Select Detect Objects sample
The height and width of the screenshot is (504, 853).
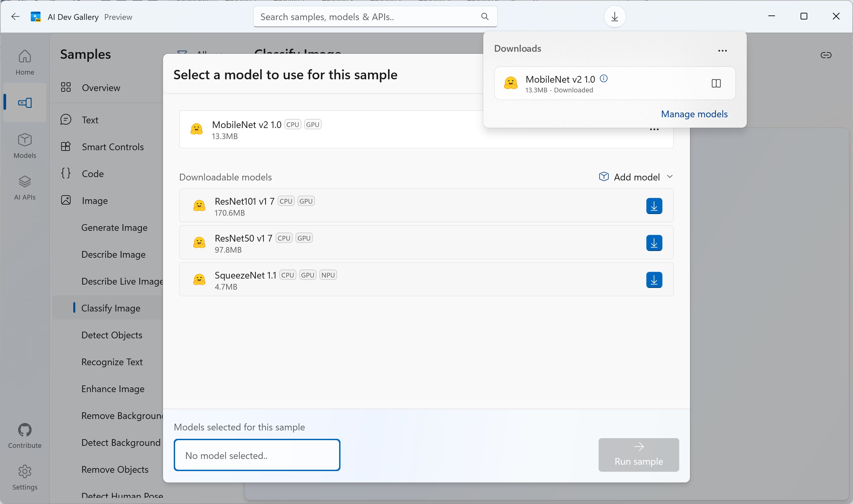click(x=112, y=335)
